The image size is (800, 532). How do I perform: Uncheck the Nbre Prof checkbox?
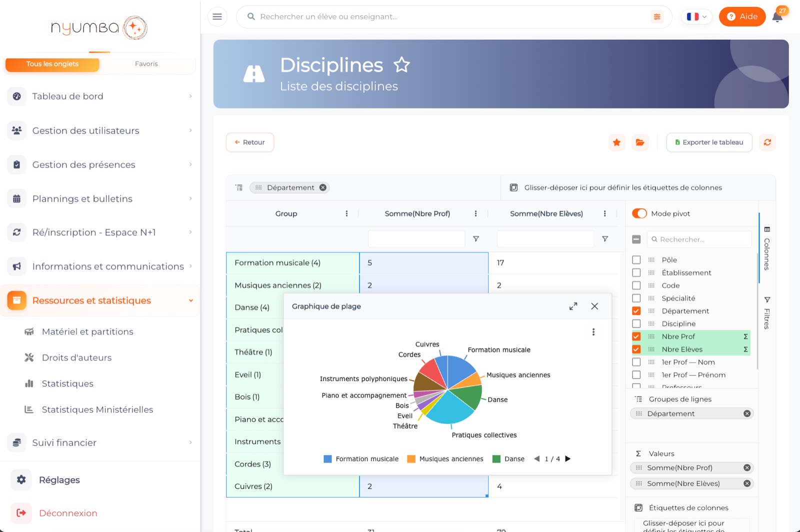[x=636, y=336]
